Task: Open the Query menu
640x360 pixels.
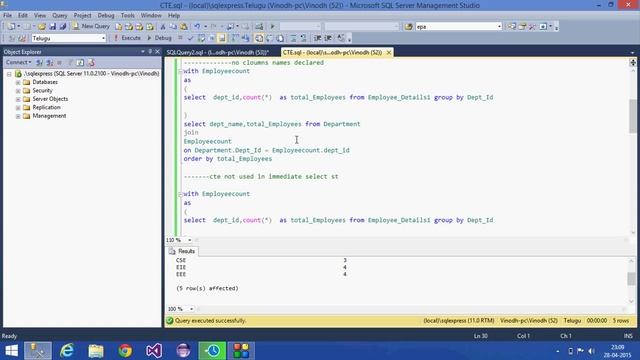Action: tap(60, 15)
